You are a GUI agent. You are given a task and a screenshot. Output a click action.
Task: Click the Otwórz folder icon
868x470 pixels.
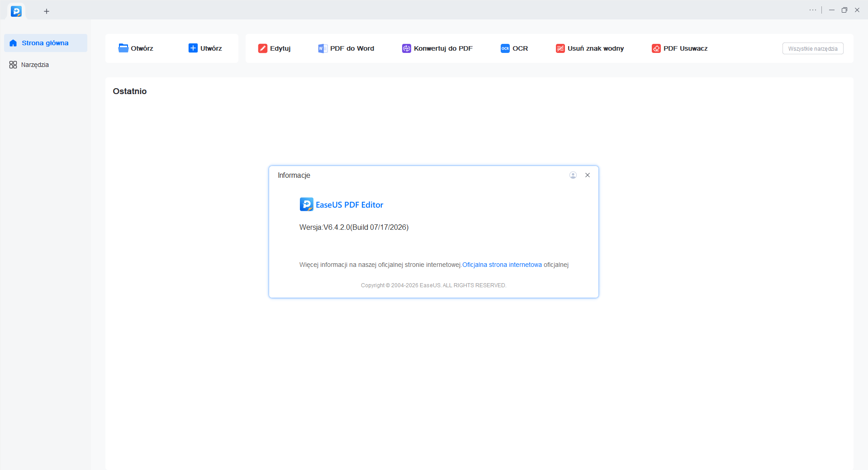click(x=123, y=48)
